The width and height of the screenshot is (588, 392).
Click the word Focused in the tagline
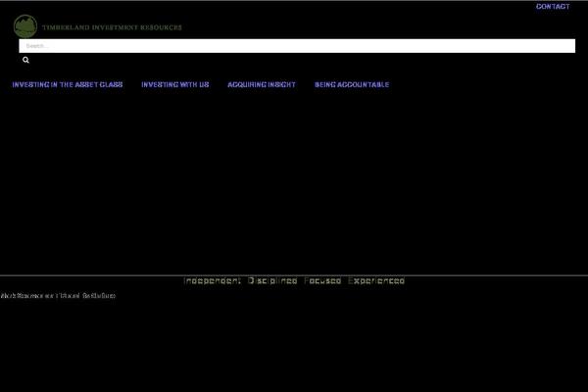point(322,281)
